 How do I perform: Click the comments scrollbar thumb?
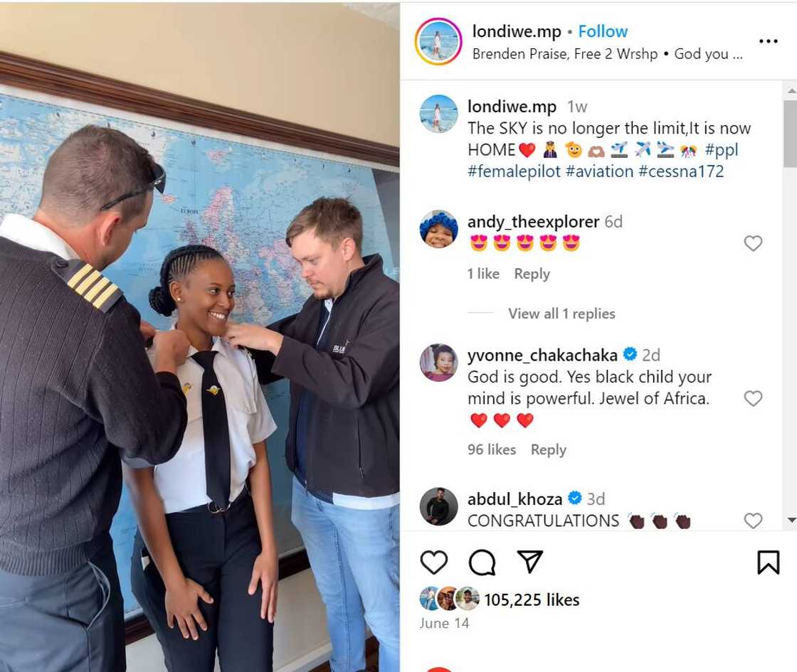click(791, 134)
